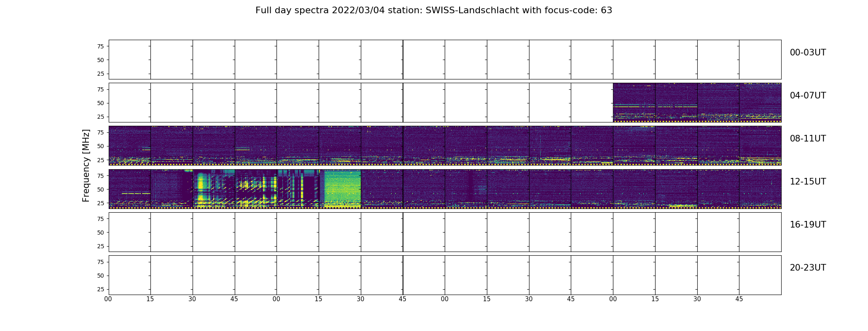Screen dimensions: 868x331
Task: Click the last '45' tick label on the x-axis
Action: (x=739, y=299)
